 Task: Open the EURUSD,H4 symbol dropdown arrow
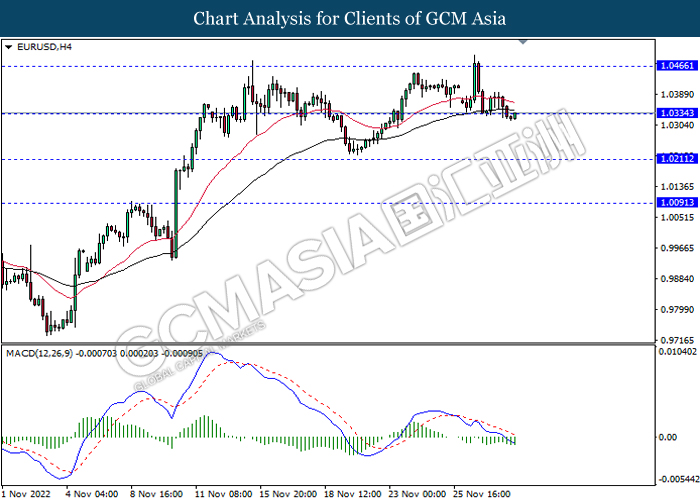tap(8, 47)
